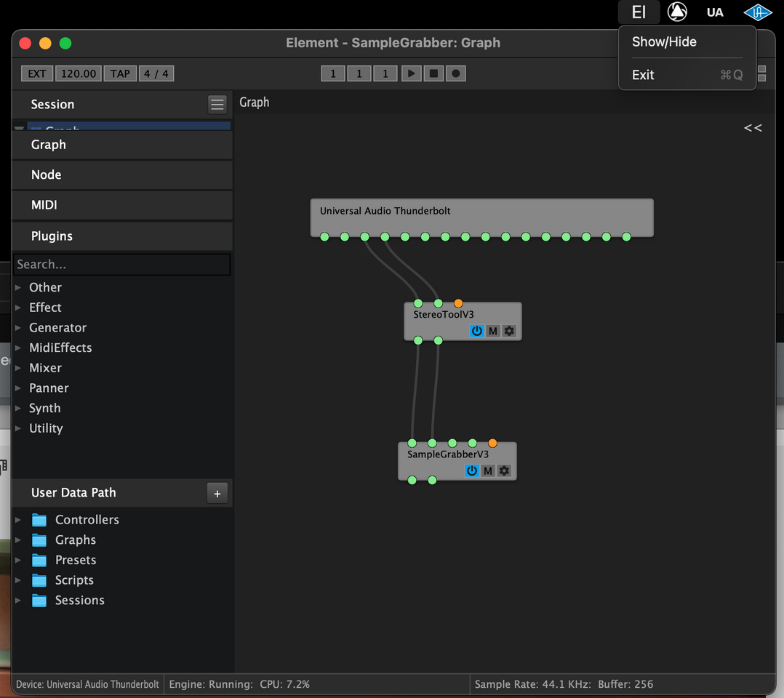The width and height of the screenshot is (784, 698).
Task: Click the Device: Universal Audio Thunderbolt status
Action: tap(87, 684)
